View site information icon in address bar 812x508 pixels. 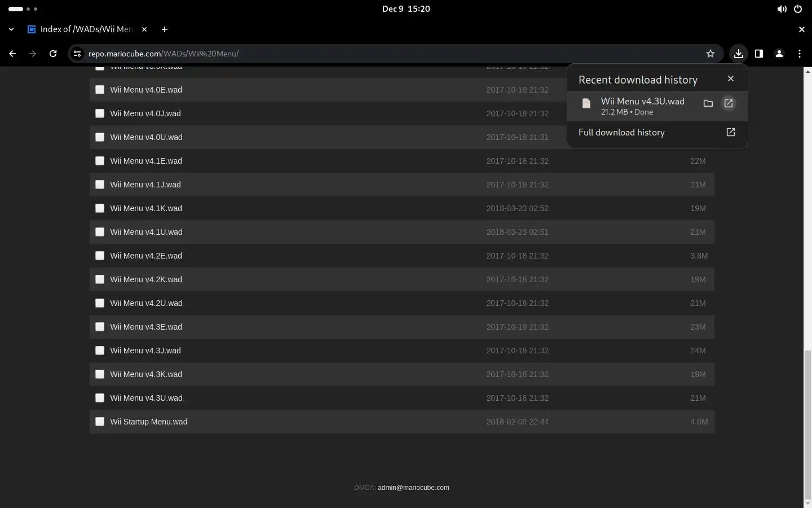(77, 54)
